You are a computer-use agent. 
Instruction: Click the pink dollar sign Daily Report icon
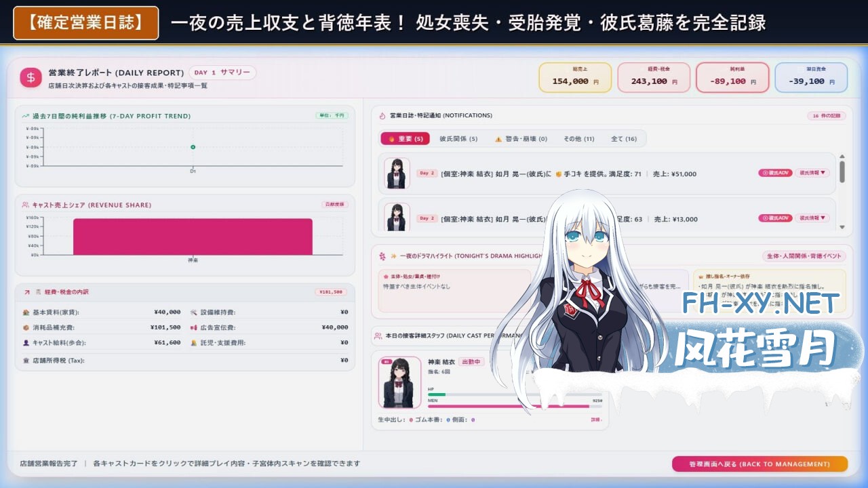31,77
